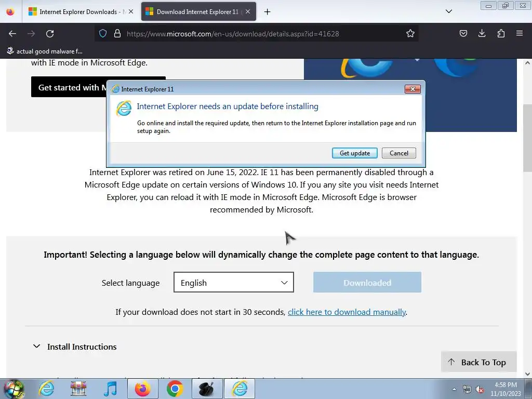This screenshot has height=399, width=532.
Task: Click the page vertical scrollbar thumb
Action: 527,139
